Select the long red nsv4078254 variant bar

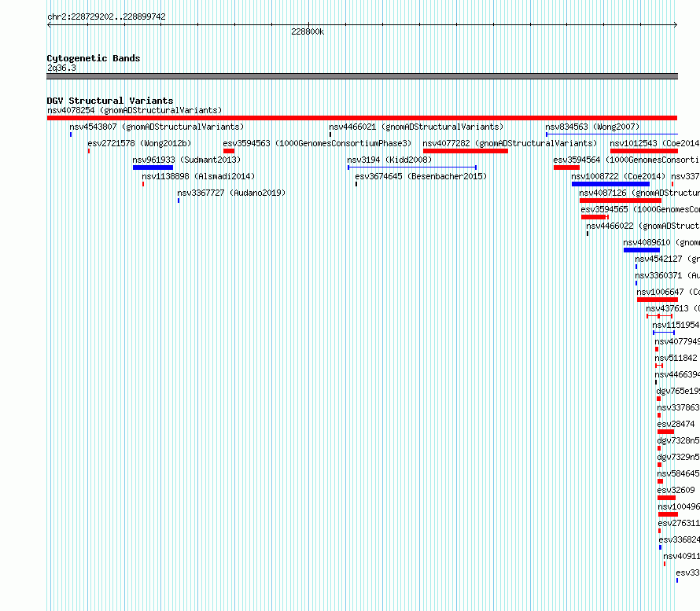coord(362,118)
